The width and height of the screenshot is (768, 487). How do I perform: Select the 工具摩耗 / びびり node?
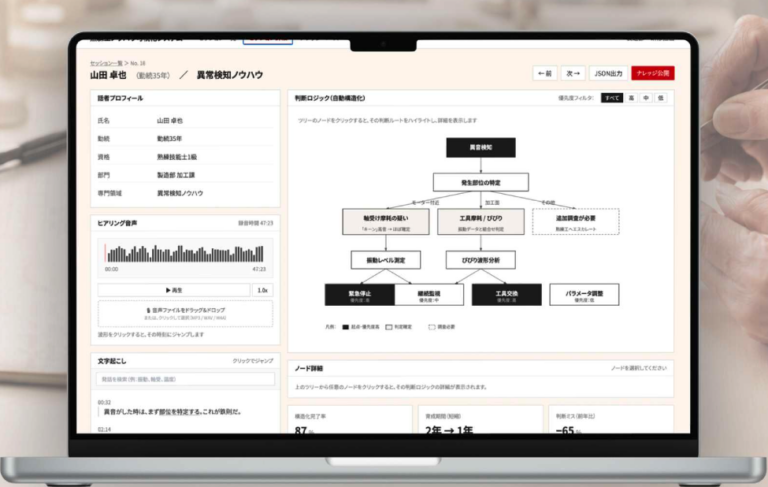[x=480, y=222]
